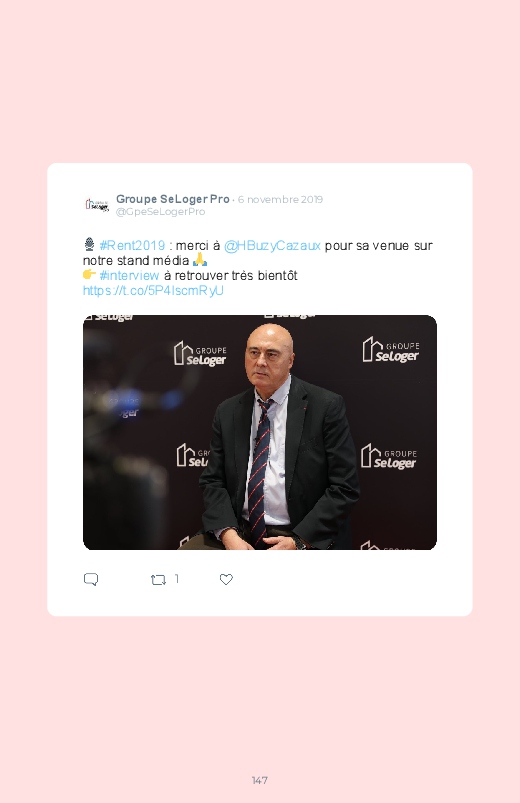Open the #interview hashtag link
The height and width of the screenshot is (803, 520).
(129, 276)
